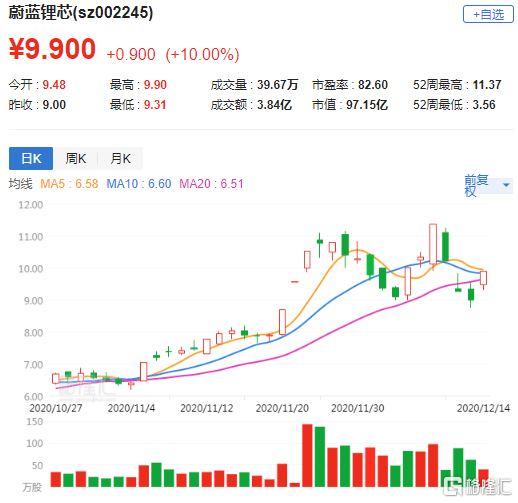Click the 52周最高 value 11.37
The height and width of the screenshot is (503, 518).
pos(487,85)
